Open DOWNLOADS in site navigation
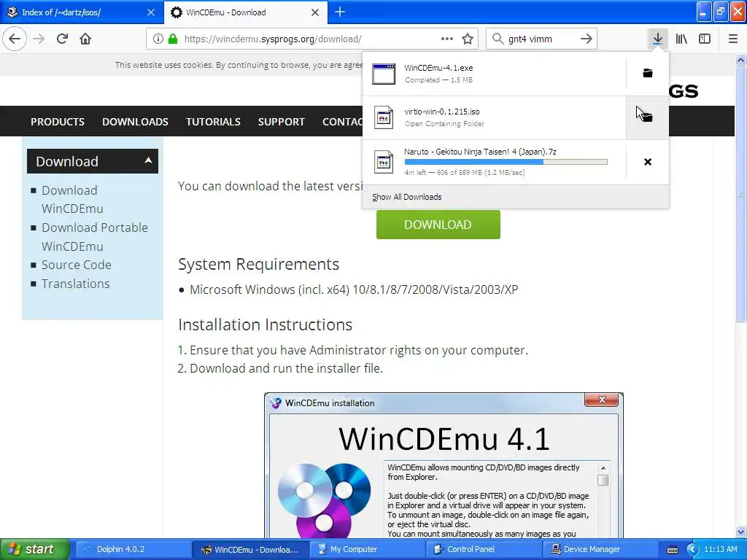The width and height of the screenshot is (747, 560). (135, 122)
